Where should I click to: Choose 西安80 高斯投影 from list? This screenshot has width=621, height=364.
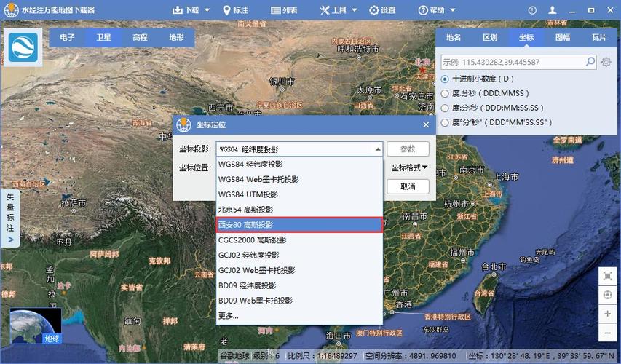[x=299, y=225]
